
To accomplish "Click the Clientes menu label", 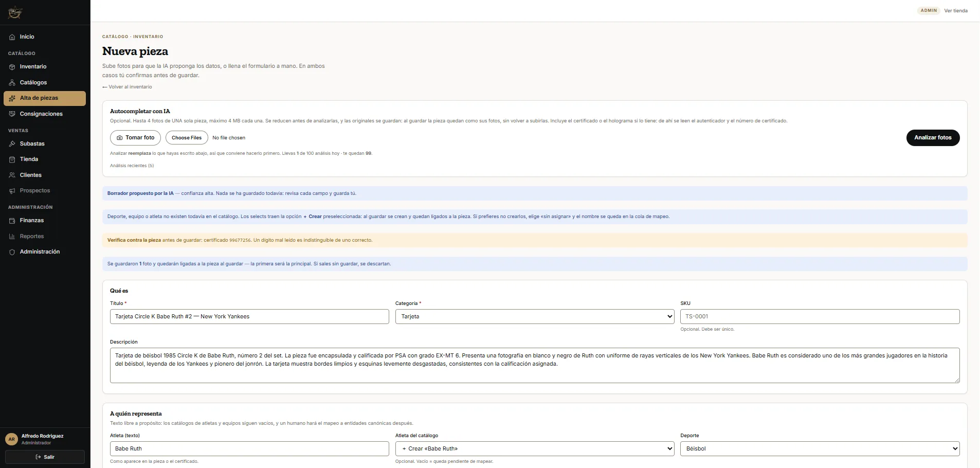I will coord(31,175).
